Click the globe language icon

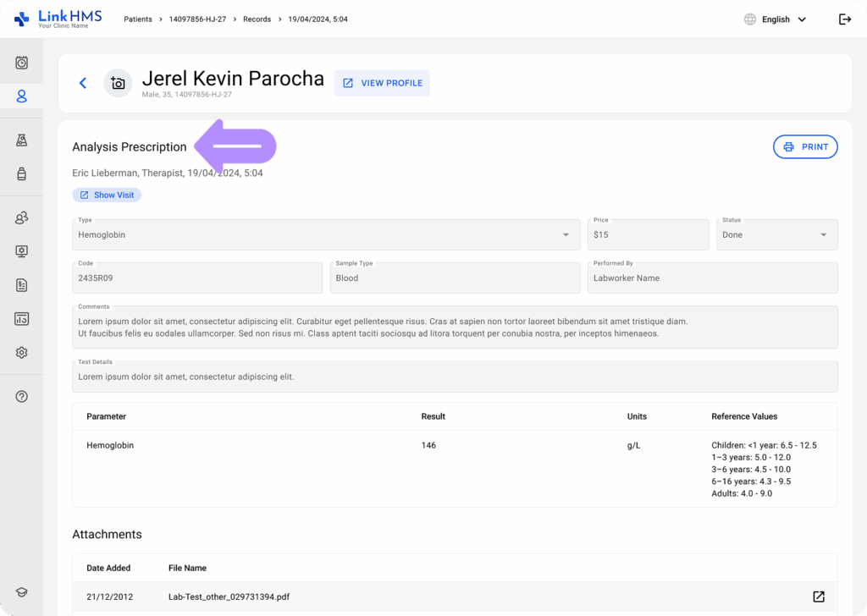[x=750, y=19]
